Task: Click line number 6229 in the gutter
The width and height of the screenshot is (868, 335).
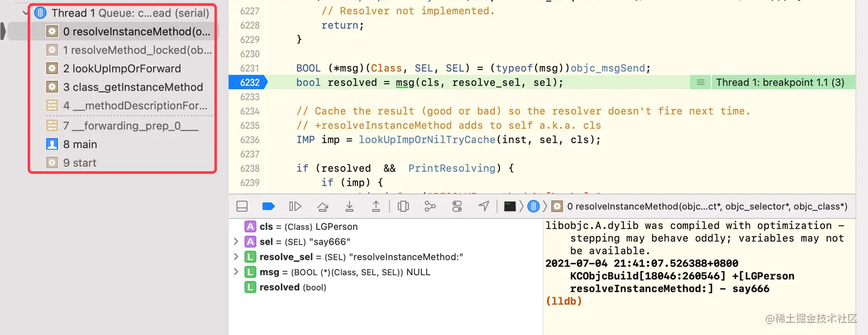Action: click(250, 39)
